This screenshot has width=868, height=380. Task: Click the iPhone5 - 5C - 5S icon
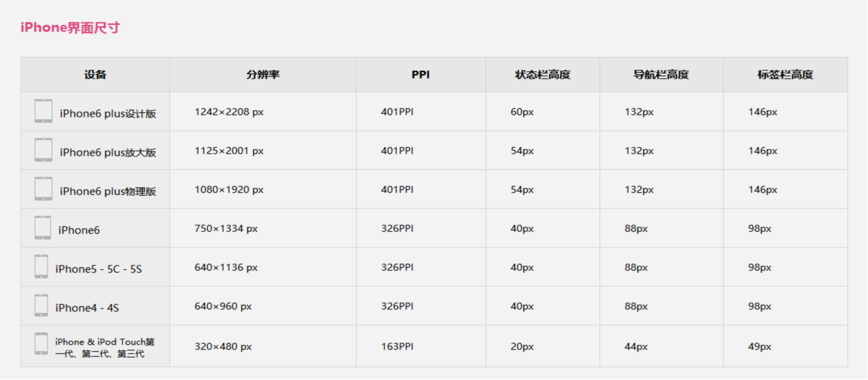coord(41,267)
